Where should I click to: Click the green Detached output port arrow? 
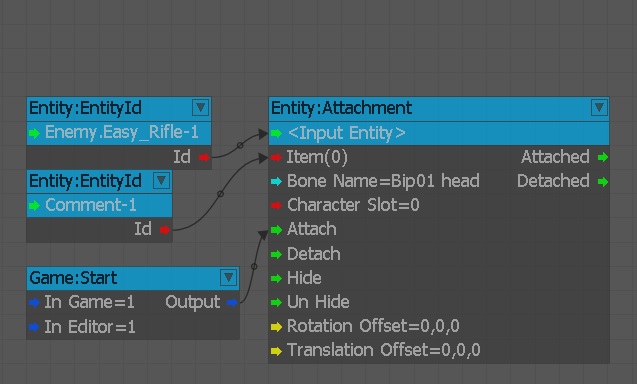tap(603, 182)
